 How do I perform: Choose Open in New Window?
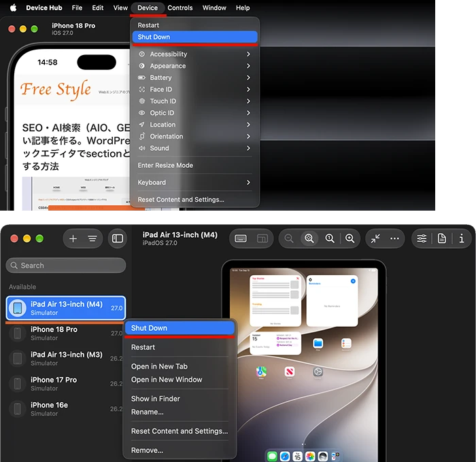click(180, 380)
